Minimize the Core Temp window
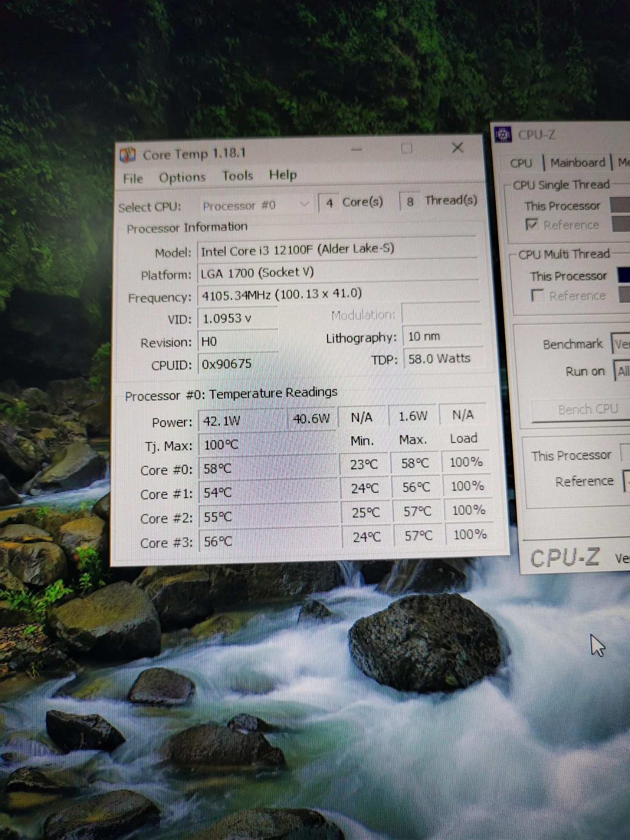Screen dimensions: 630x840 point(356,150)
